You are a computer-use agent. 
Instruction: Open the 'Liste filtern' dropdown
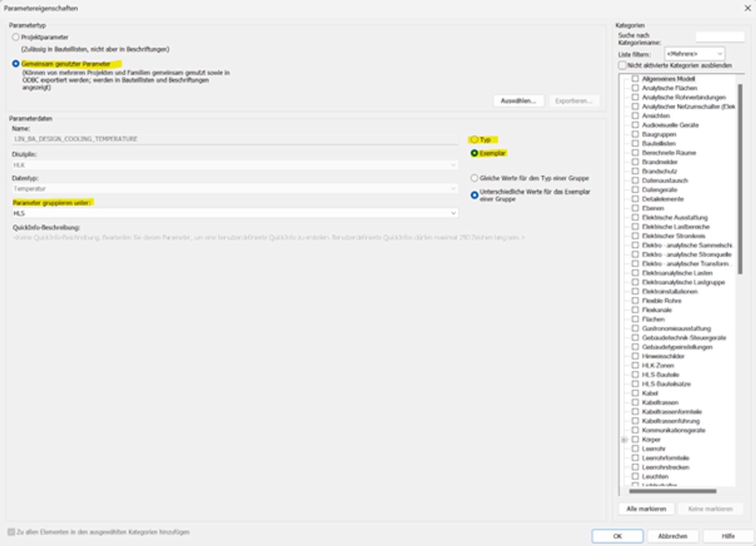[x=695, y=54]
